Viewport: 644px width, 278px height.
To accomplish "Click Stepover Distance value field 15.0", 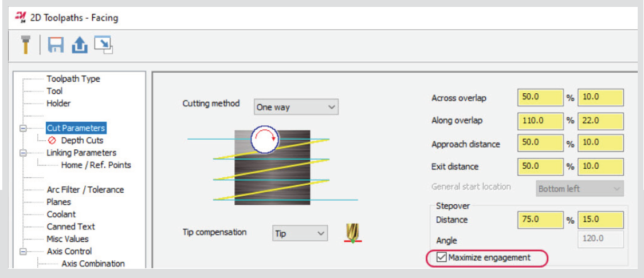I will (600, 220).
